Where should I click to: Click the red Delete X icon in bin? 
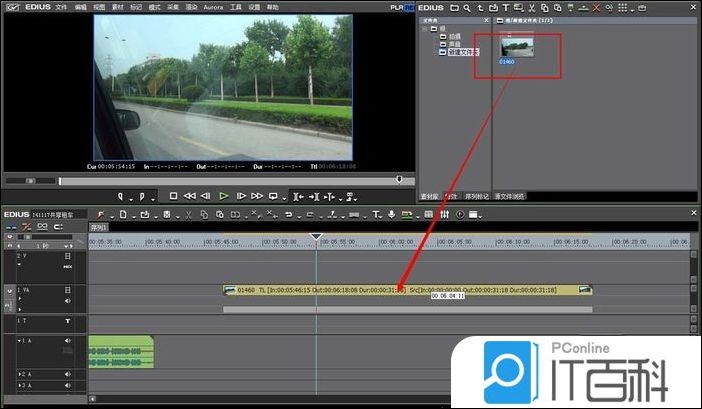pos(597,7)
